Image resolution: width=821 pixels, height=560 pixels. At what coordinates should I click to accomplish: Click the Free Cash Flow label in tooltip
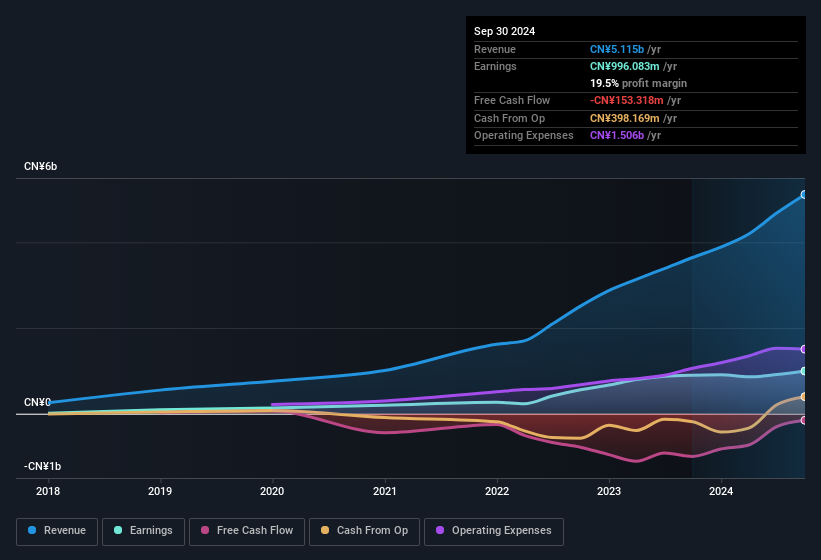coord(512,100)
